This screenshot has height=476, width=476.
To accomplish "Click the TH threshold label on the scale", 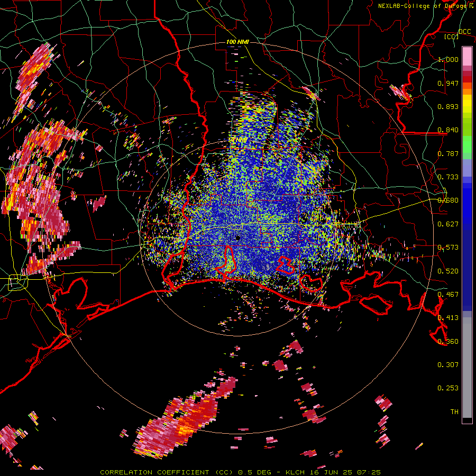I will (x=454, y=412).
